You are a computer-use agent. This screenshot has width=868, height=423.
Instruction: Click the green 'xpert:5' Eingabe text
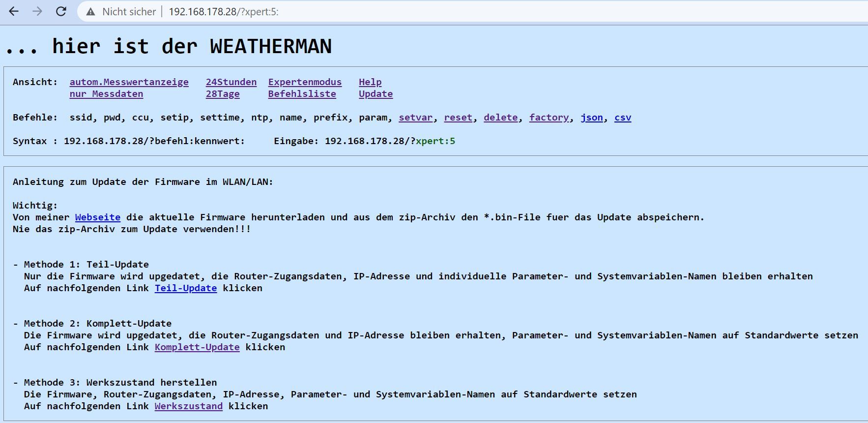(435, 141)
